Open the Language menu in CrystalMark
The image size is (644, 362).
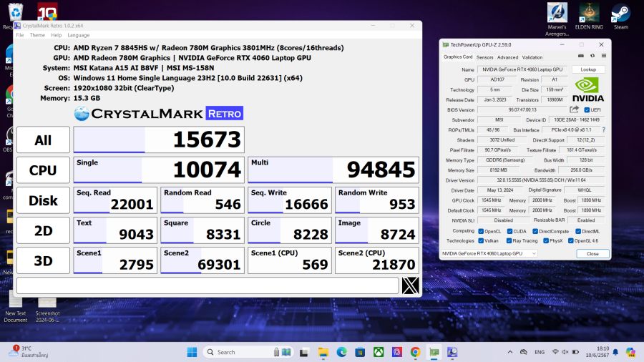[78, 35]
